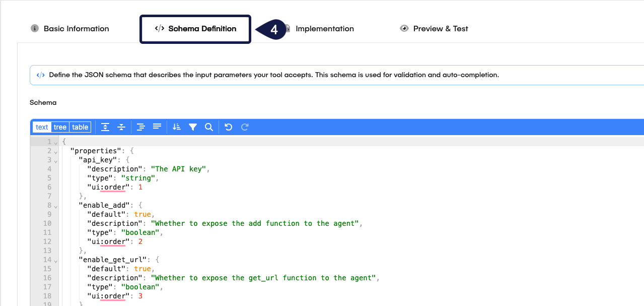Viewport: 644px width, 306px height.
Task: Compact the JSON to remove whitespace
Action: pyautogui.click(x=157, y=127)
